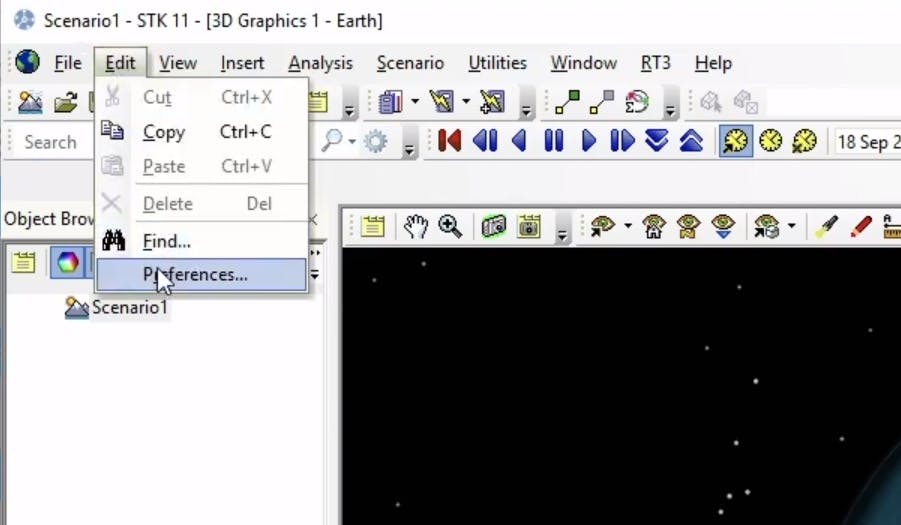Image resolution: width=901 pixels, height=525 pixels.
Task: Open the Utilities menu
Action: (497, 63)
